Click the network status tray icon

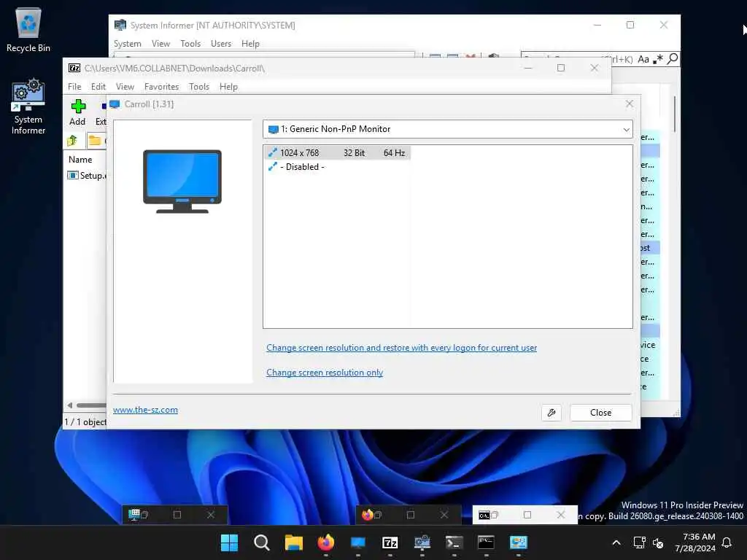(x=639, y=542)
